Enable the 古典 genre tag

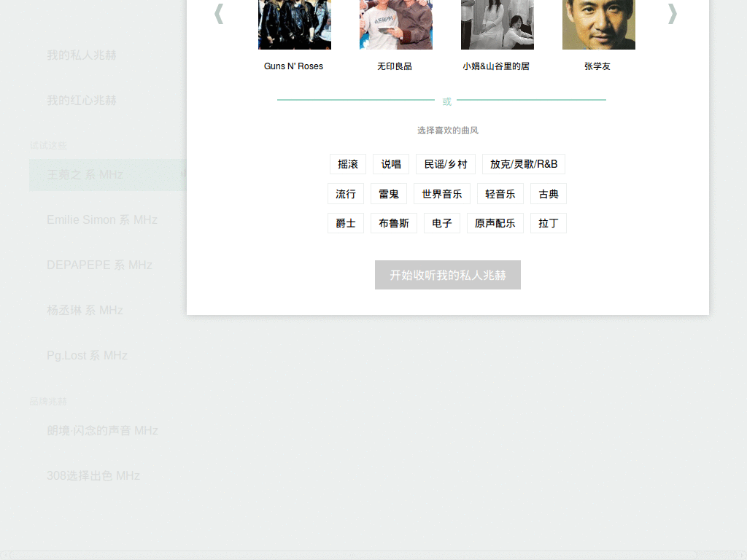coord(548,193)
